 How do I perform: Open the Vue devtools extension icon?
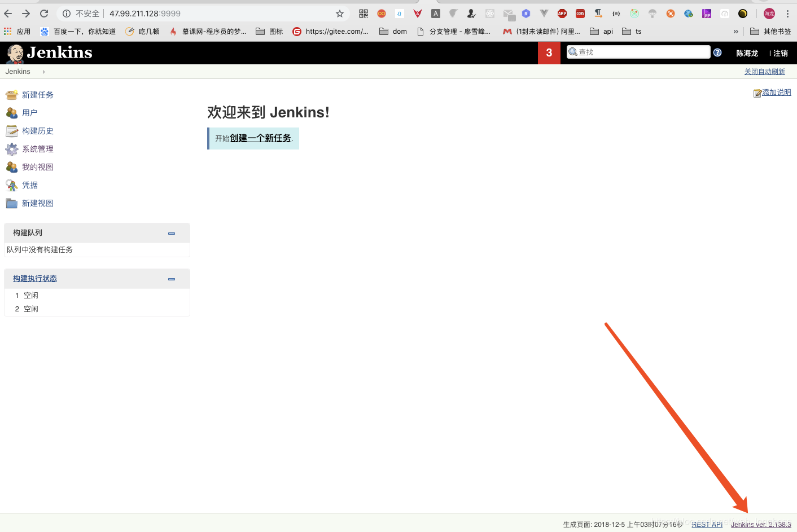click(x=544, y=14)
